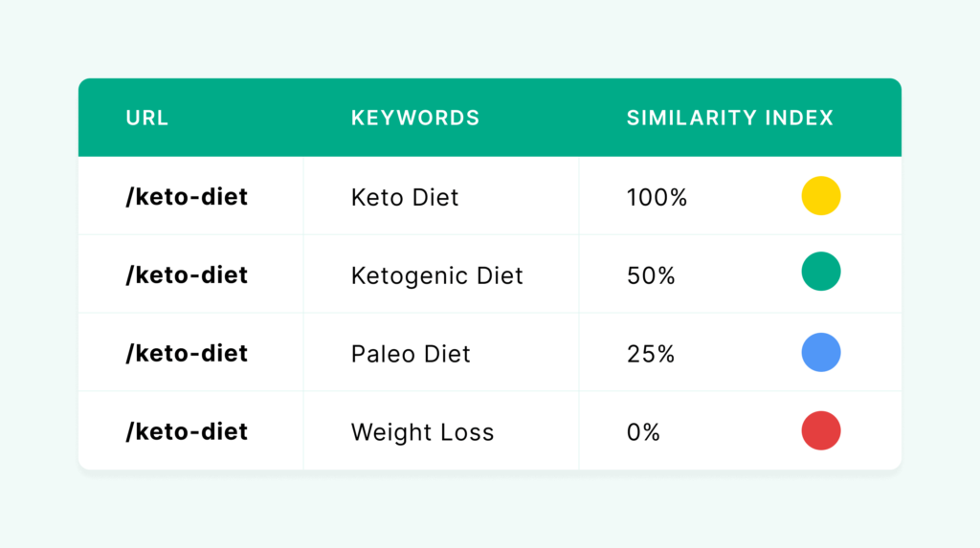
Task: Open the /keto-diet link in Keto Diet row
Action: 187,197
